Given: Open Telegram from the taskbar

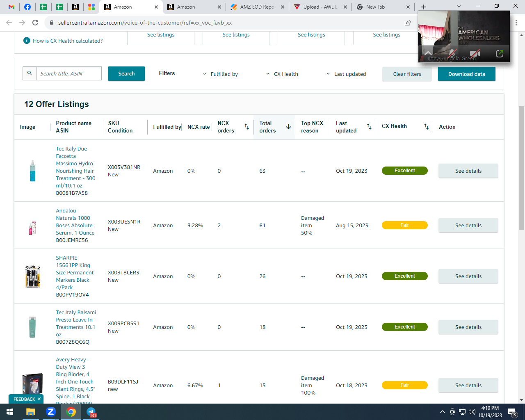Looking at the screenshot, I should tap(91, 412).
